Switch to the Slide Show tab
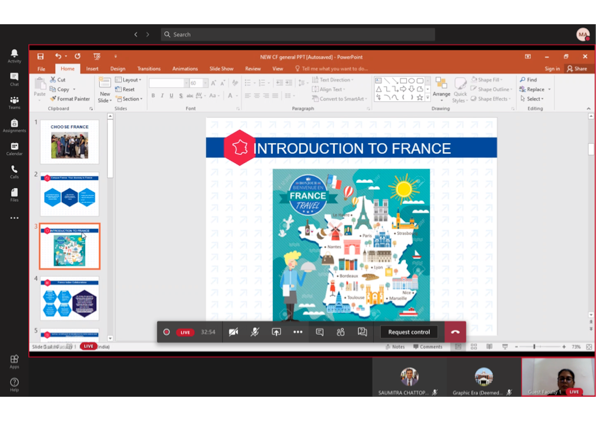Screen dimensions: 596x421 (221, 69)
